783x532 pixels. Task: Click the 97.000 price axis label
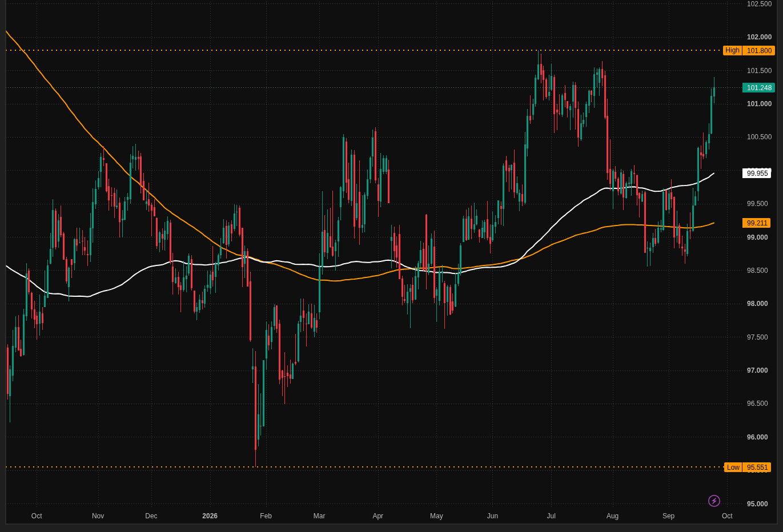point(757,370)
